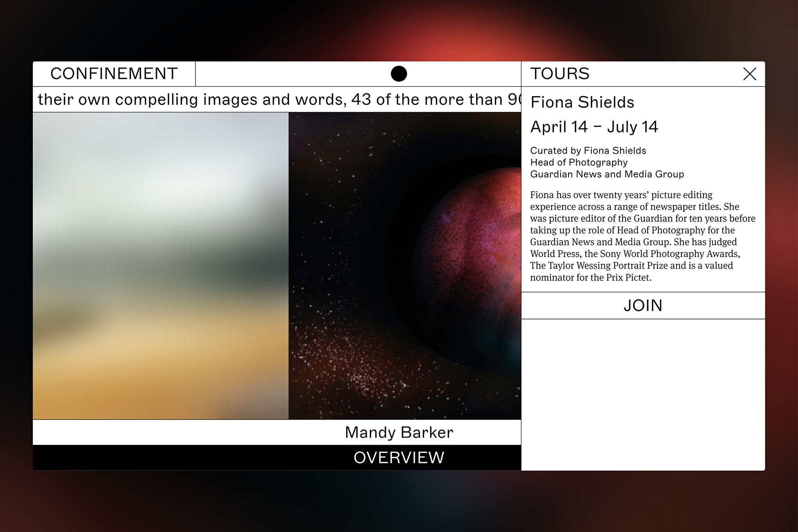Close the Tours panel
Screen dimensions: 798x532
[749, 74]
